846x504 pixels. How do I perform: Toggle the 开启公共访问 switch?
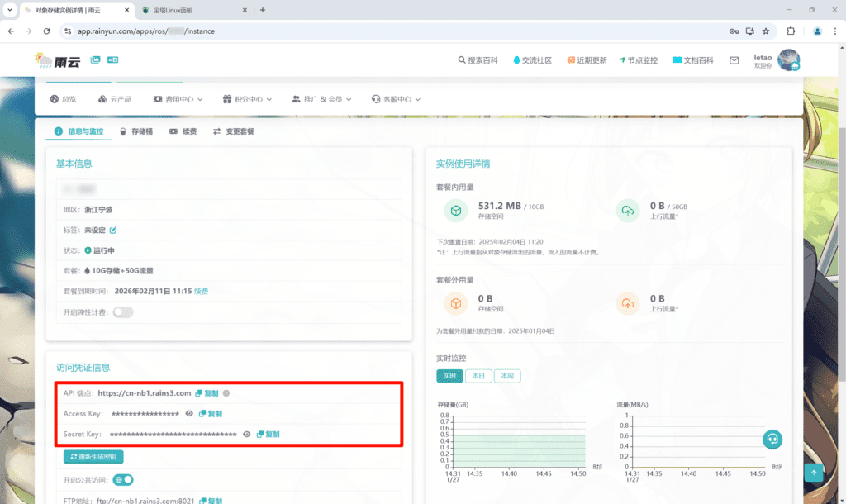(124, 479)
